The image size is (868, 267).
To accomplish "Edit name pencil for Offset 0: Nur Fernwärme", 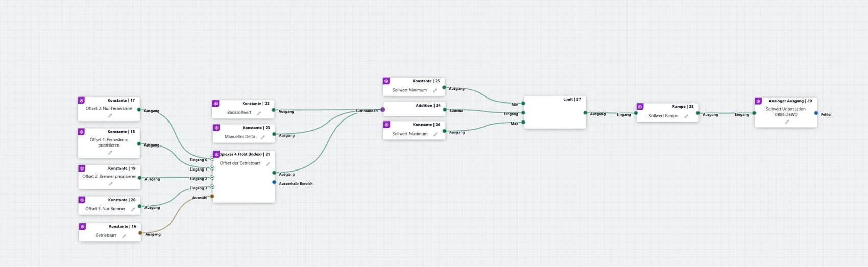I will (x=110, y=116).
